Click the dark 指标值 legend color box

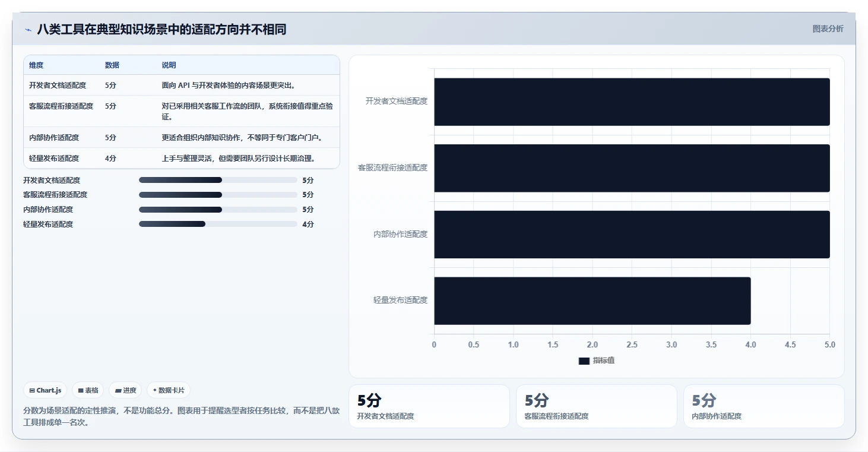(584, 361)
